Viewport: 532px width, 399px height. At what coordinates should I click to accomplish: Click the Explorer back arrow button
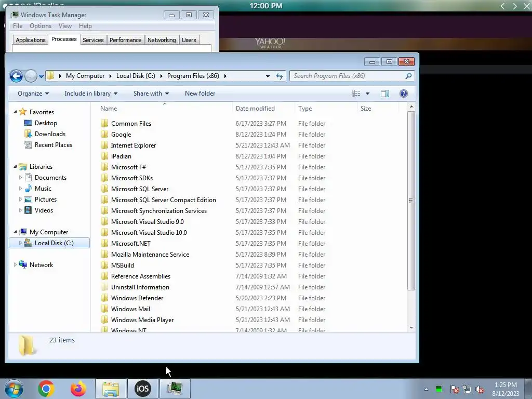[x=16, y=76]
